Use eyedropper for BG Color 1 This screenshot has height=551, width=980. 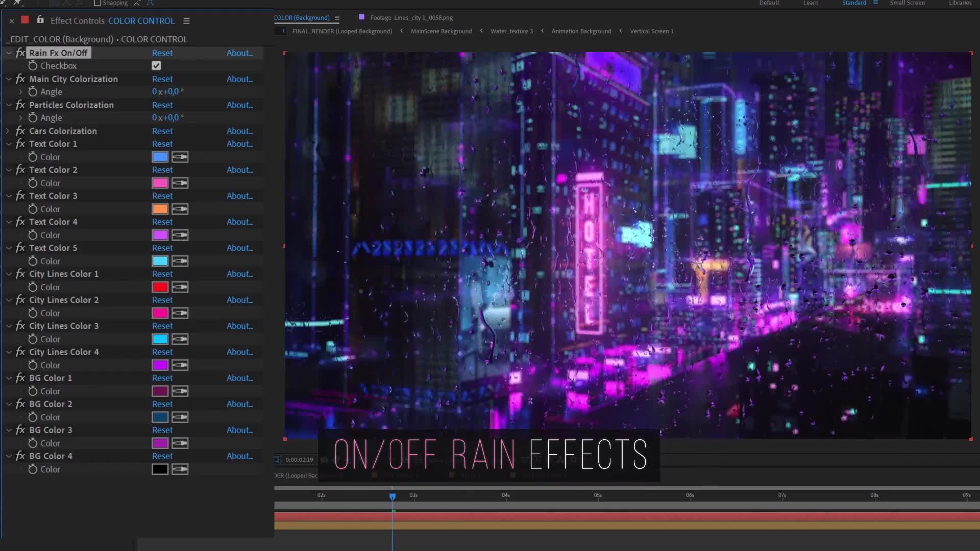[180, 391]
